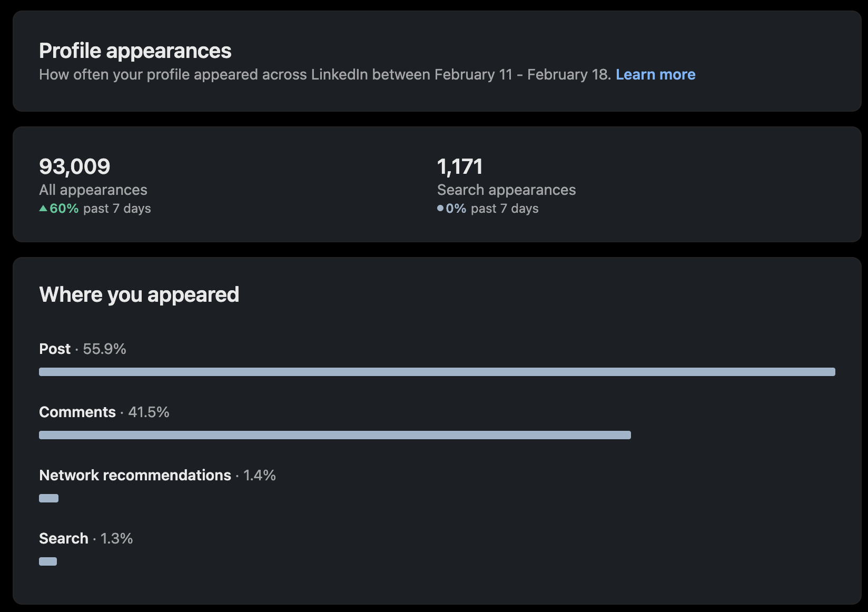868x612 pixels.
Task: Select the Search category label
Action: [x=63, y=538]
